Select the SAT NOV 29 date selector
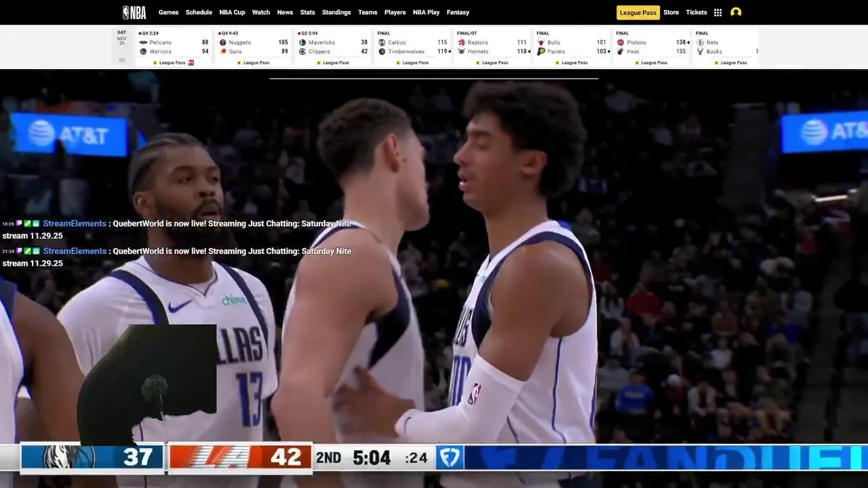 pyautogui.click(x=121, y=37)
